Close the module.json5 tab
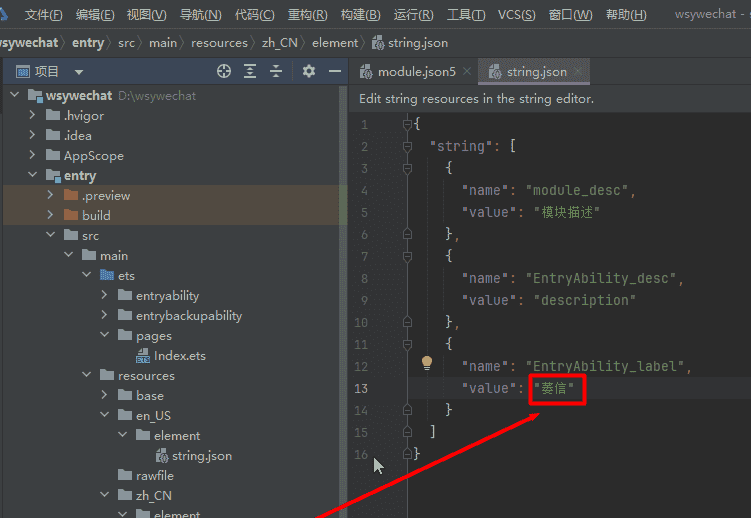Image resolution: width=751 pixels, height=518 pixels. point(466,72)
